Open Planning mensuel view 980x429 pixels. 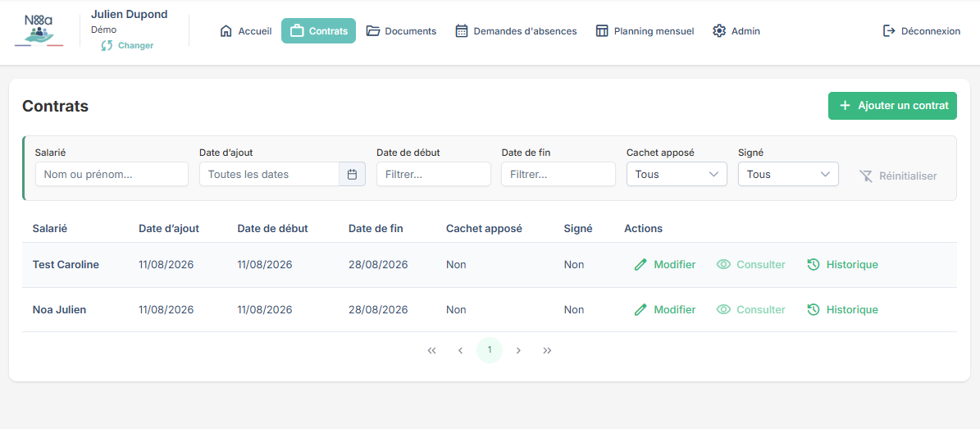(645, 30)
